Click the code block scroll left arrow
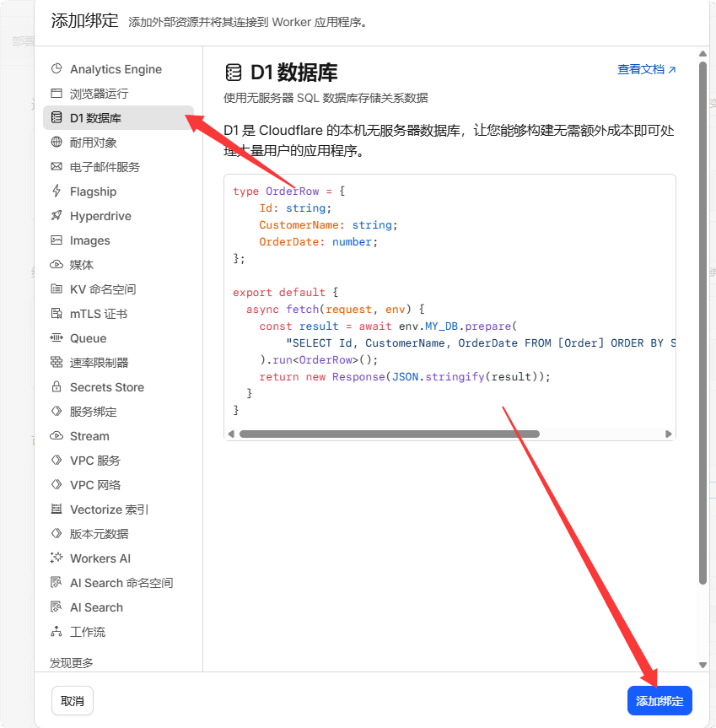The height and width of the screenshot is (728, 716). click(x=231, y=434)
